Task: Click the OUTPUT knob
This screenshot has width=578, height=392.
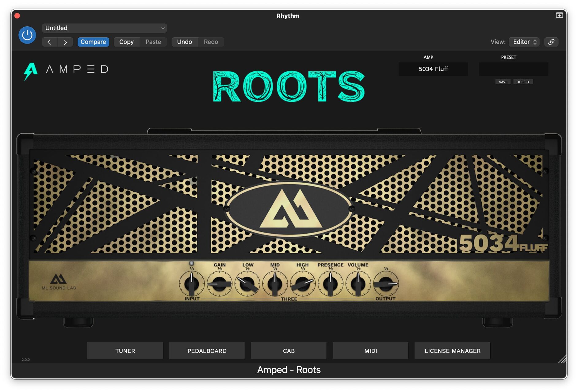Action: (x=386, y=284)
